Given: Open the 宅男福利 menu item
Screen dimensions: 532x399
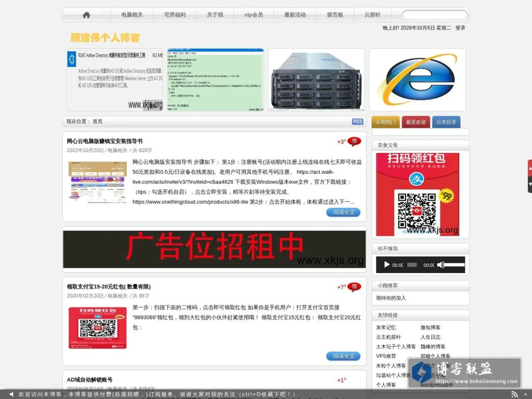Looking at the screenshot, I should click(175, 15).
